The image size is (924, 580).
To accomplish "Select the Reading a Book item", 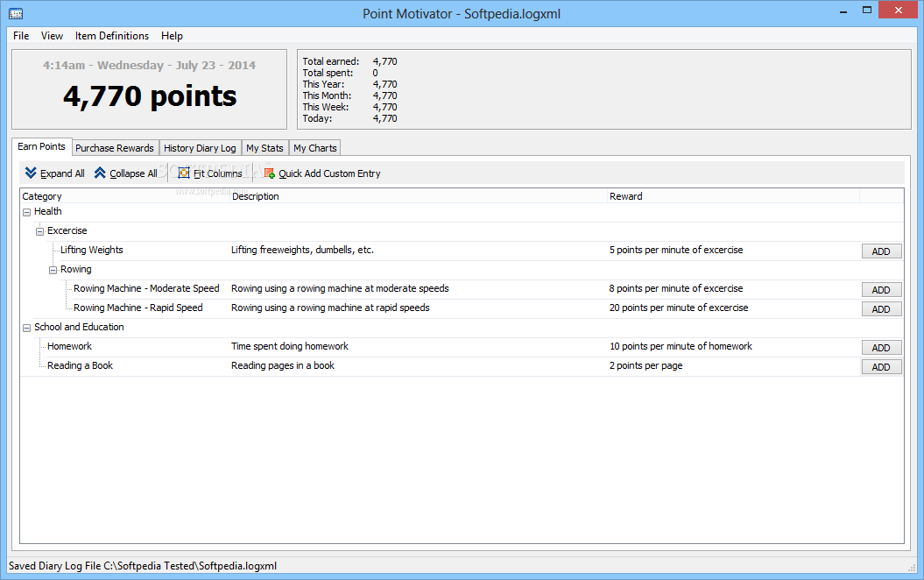I will coord(80,365).
